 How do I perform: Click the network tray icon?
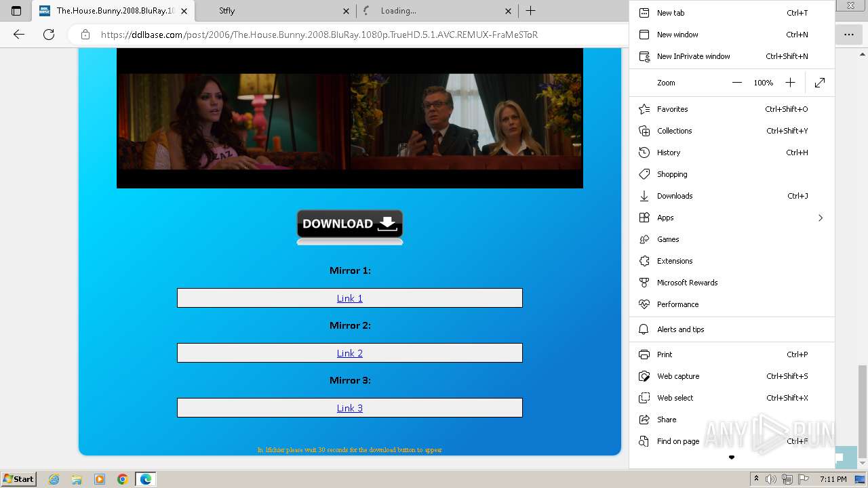tap(787, 479)
